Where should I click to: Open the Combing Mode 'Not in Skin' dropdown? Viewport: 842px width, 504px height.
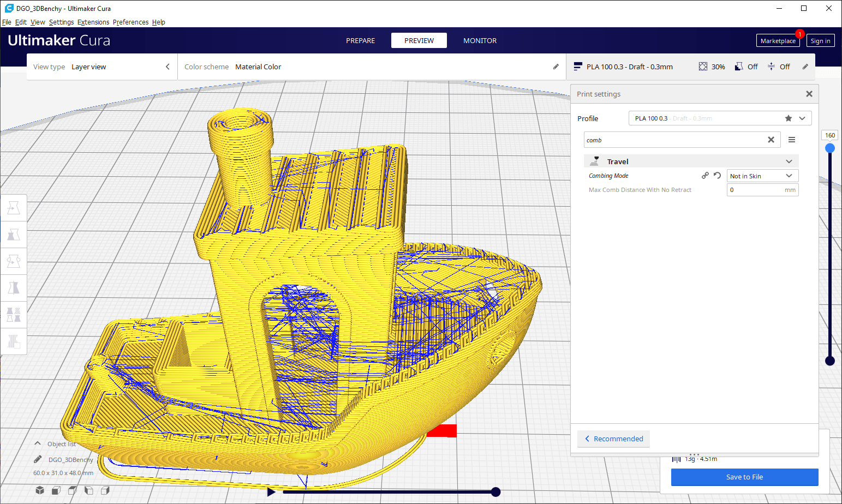pyautogui.click(x=762, y=176)
